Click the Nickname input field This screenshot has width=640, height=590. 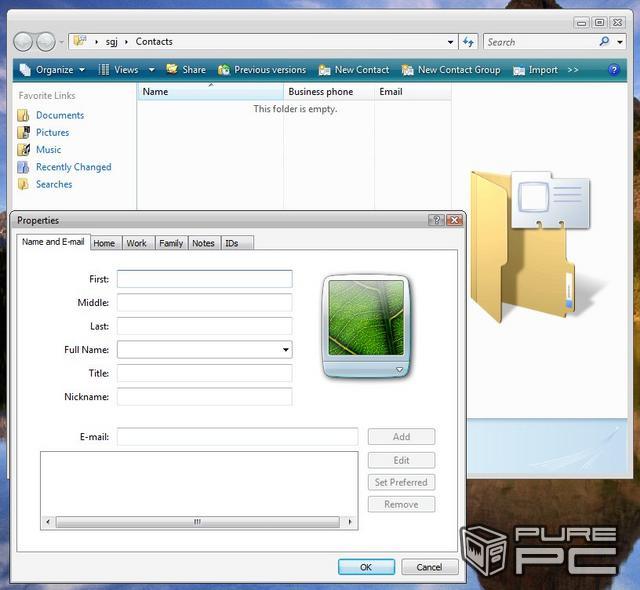pos(204,397)
